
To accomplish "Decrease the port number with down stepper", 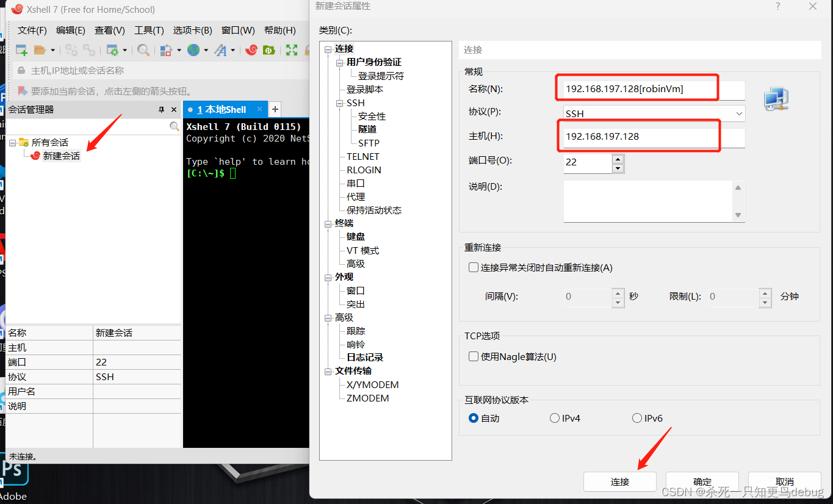I will (x=618, y=168).
